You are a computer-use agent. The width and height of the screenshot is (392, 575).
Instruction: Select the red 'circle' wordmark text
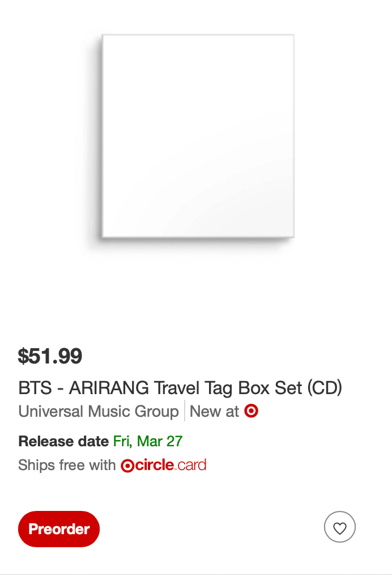pyautogui.click(x=154, y=466)
